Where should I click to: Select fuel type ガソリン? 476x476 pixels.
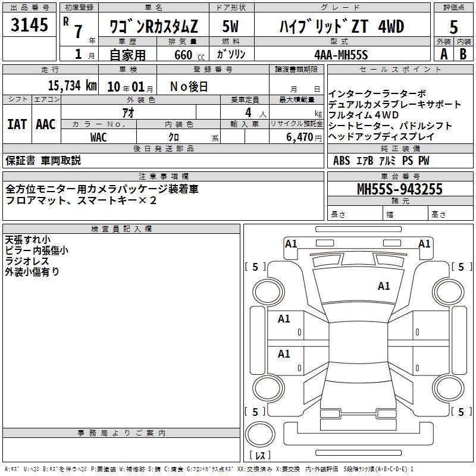[x=231, y=54]
